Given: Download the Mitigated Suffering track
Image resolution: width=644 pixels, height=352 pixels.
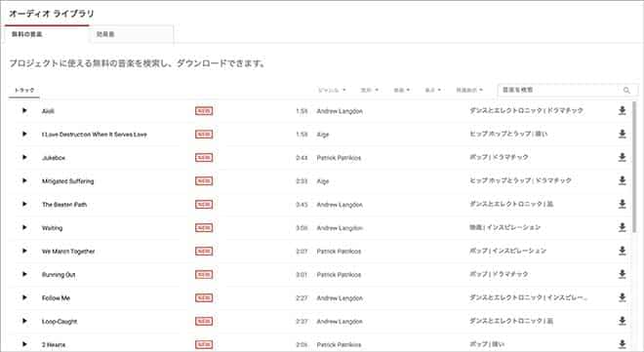Looking at the screenshot, I should [x=623, y=180].
